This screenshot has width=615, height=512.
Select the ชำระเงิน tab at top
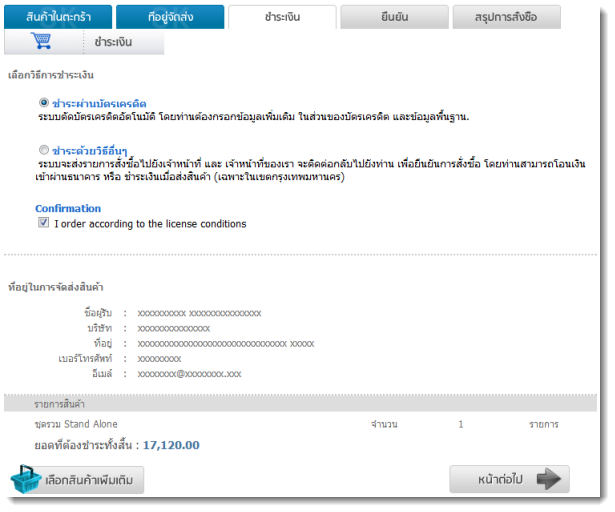click(x=280, y=17)
